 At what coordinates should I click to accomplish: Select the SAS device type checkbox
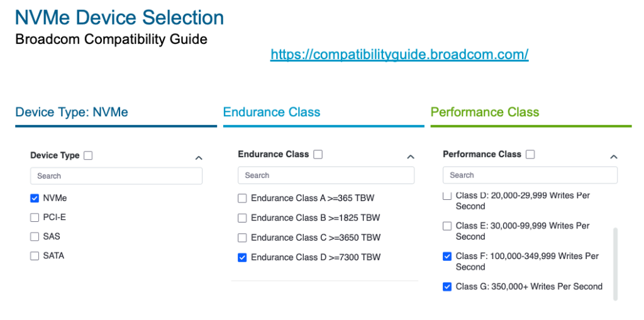coord(35,236)
